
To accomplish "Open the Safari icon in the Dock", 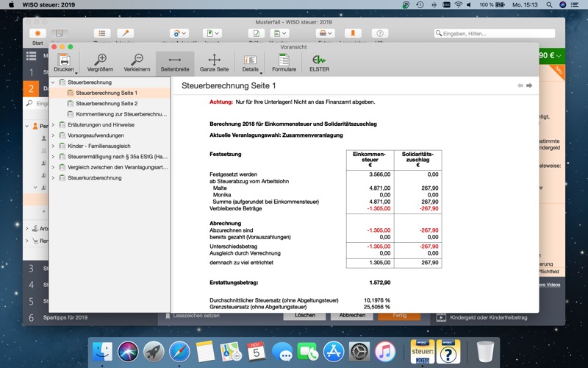I will (x=179, y=351).
